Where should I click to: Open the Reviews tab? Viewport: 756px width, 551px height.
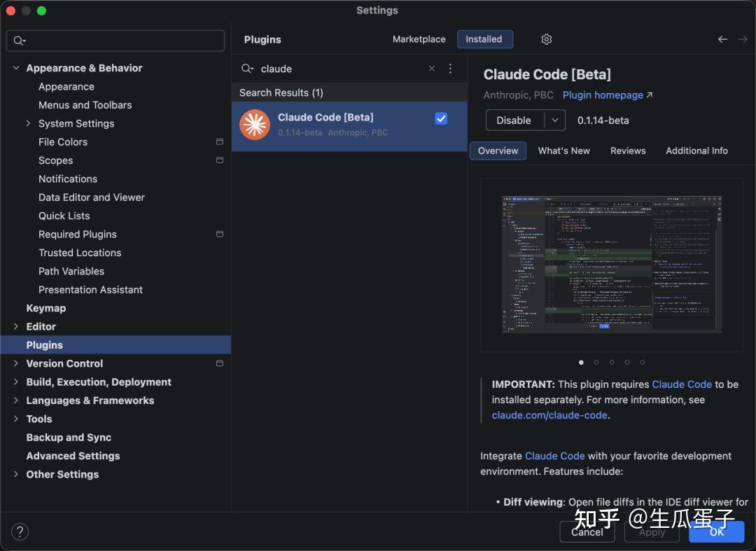tap(628, 151)
